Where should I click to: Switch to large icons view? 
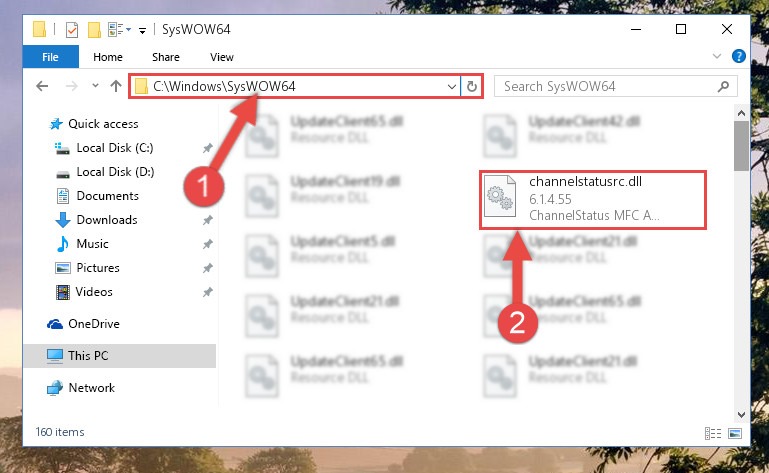735,433
